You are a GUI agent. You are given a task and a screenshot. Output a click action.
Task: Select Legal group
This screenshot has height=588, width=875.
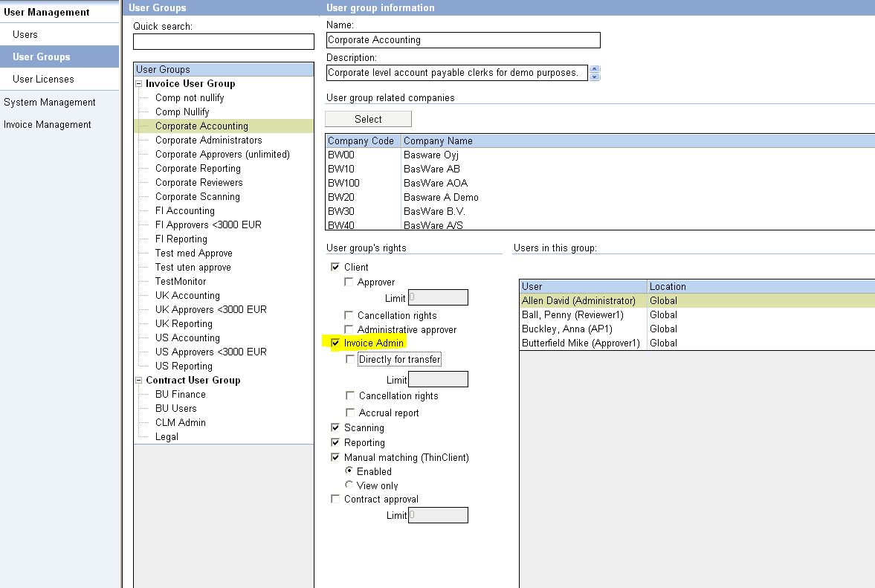coord(167,437)
